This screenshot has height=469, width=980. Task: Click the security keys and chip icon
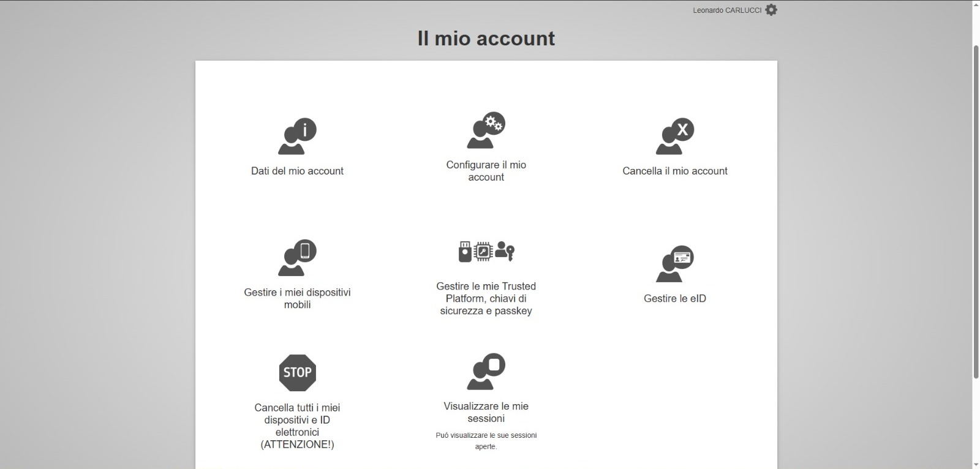coord(486,252)
